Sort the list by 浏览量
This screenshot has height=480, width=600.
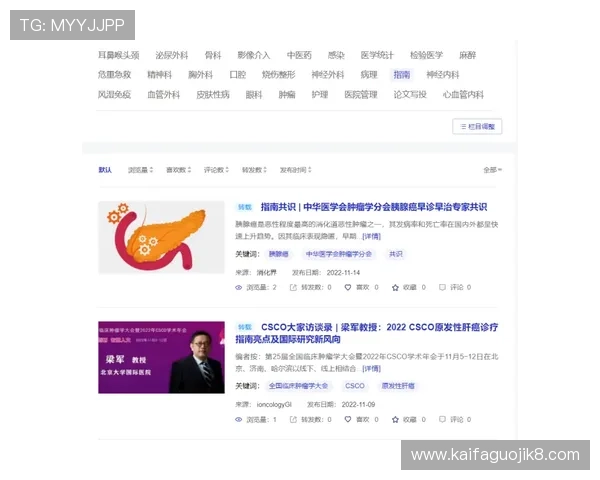(x=140, y=170)
